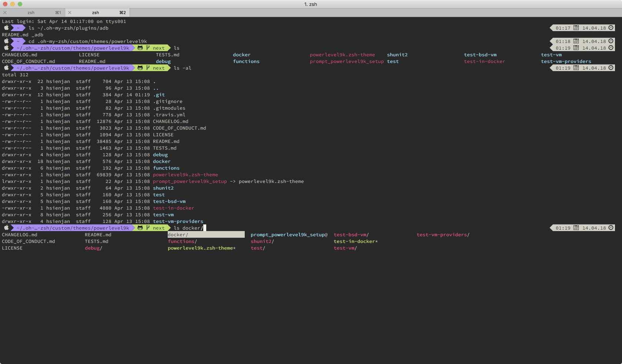Click the clock icon on the bottom right prompt
This screenshot has width=622, height=364.
pyautogui.click(x=611, y=228)
